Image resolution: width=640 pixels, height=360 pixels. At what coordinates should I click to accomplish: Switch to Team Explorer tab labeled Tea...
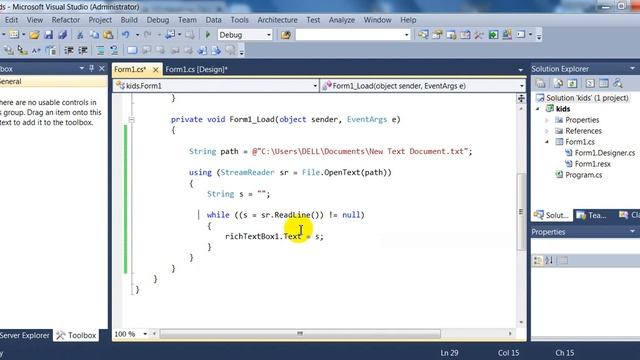(592, 215)
